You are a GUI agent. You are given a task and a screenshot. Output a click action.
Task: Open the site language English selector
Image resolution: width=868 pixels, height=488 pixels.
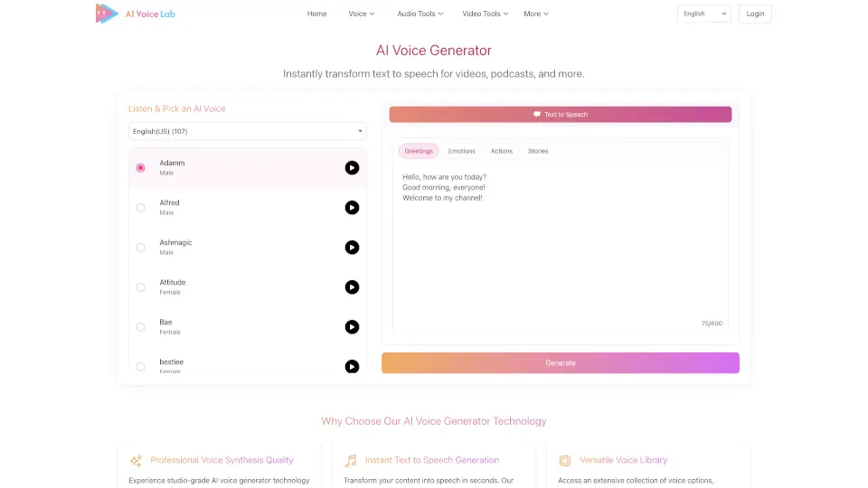[703, 14]
